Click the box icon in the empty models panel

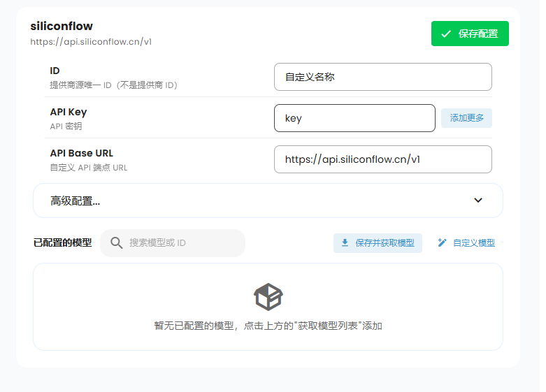[x=268, y=296]
